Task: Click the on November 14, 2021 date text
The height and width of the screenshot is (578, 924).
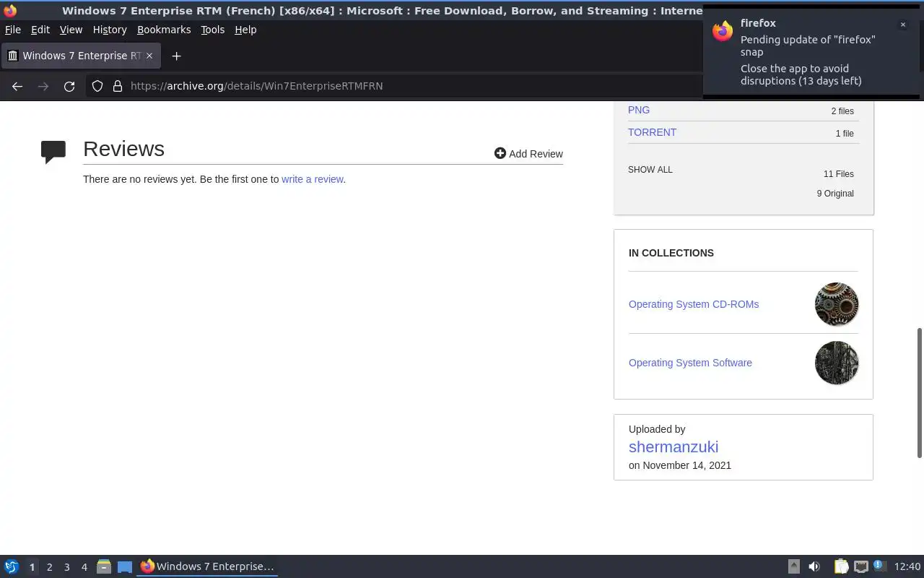Action: pyautogui.click(x=680, y=465)
